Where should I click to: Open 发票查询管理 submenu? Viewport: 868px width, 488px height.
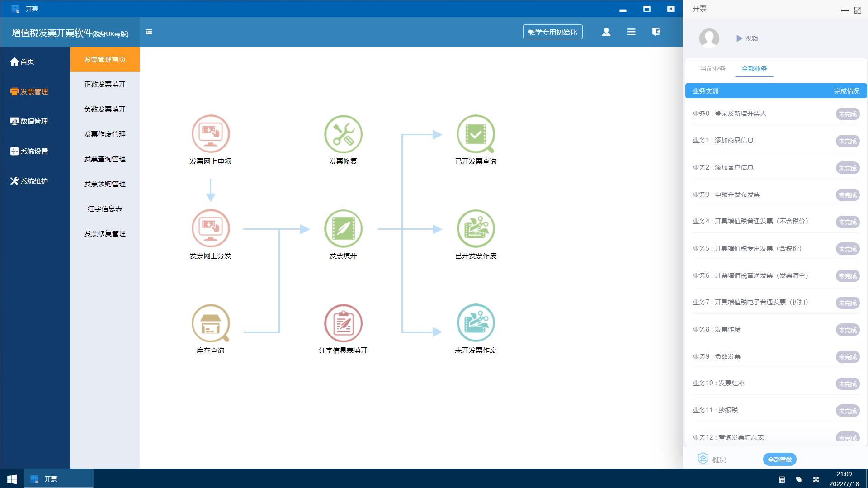[105, 159]
